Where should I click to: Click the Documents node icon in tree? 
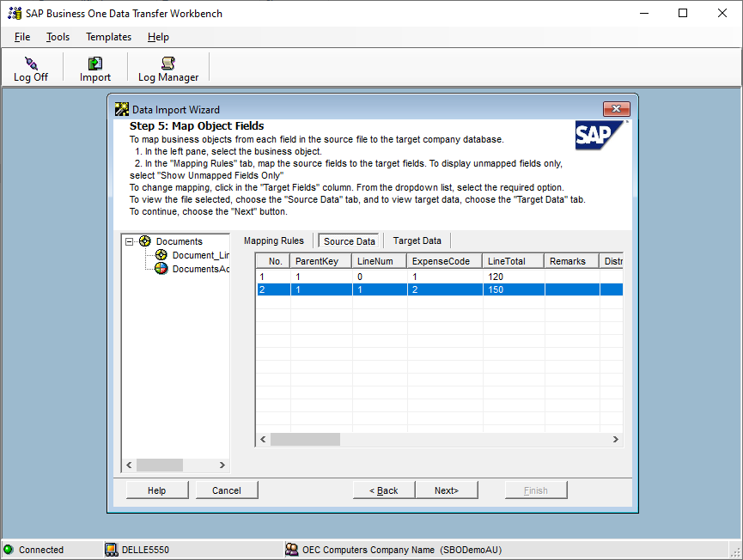tap(145, 241)
